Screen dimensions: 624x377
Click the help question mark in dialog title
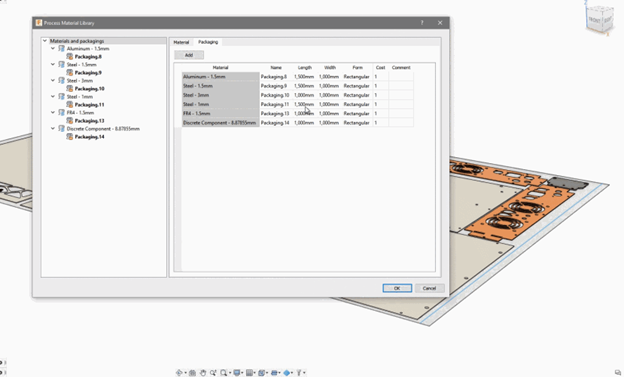pyautogui.click(x=422, y=23)
